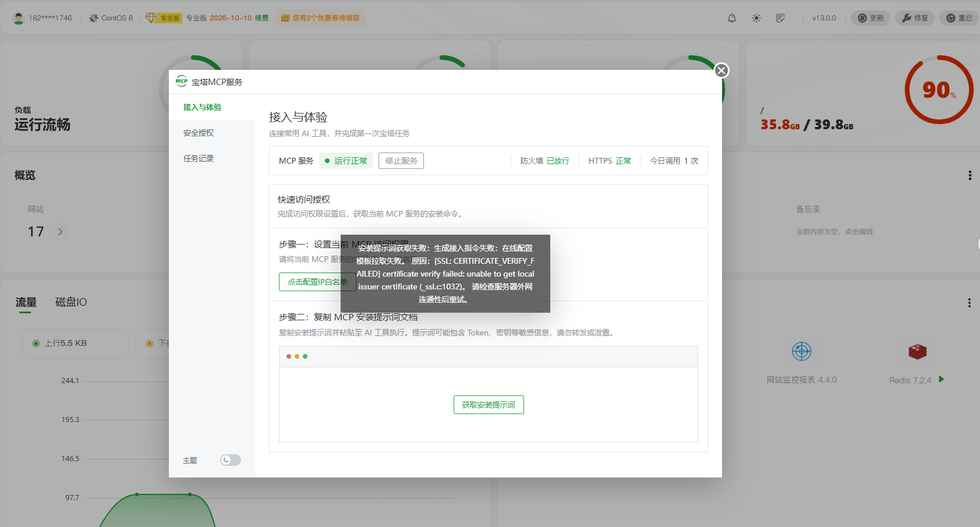Image resolution: width=980 pixels, height=527 pixels.
Task: Click the 续费 renewal link
Action: 261,18
